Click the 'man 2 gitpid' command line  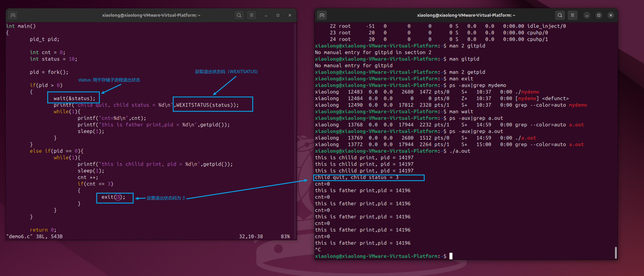coord(400,46)
